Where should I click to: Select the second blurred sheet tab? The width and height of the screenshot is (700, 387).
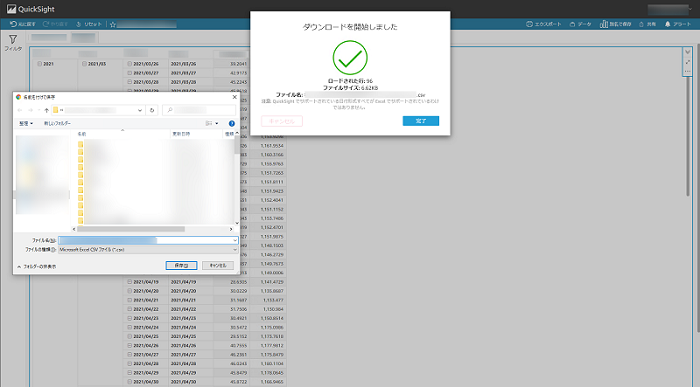tap(83, 37)
